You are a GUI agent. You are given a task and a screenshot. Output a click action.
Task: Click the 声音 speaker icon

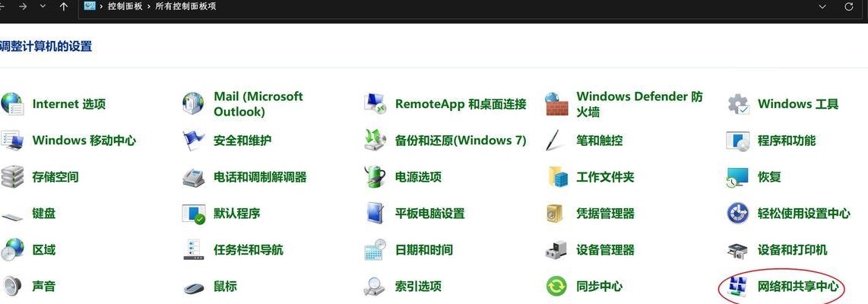coord(11,287)
